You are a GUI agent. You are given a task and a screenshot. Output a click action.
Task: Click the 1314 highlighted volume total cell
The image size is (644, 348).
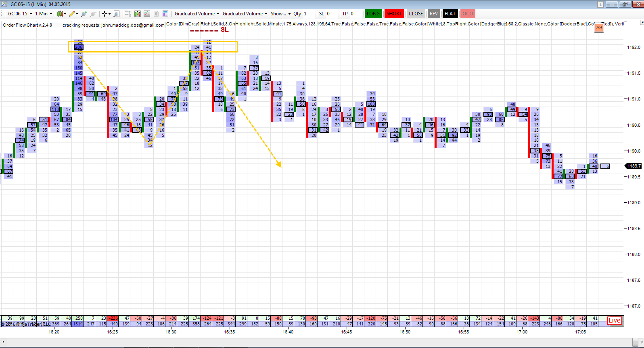point(78,324)
